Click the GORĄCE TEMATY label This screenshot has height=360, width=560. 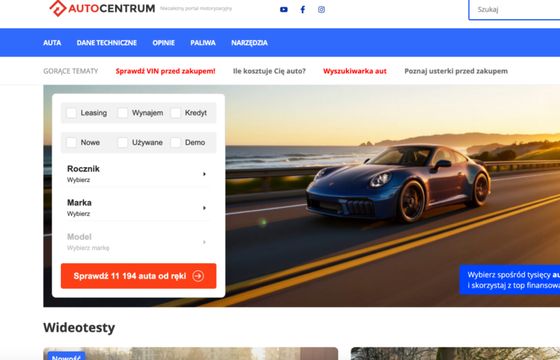71,71
